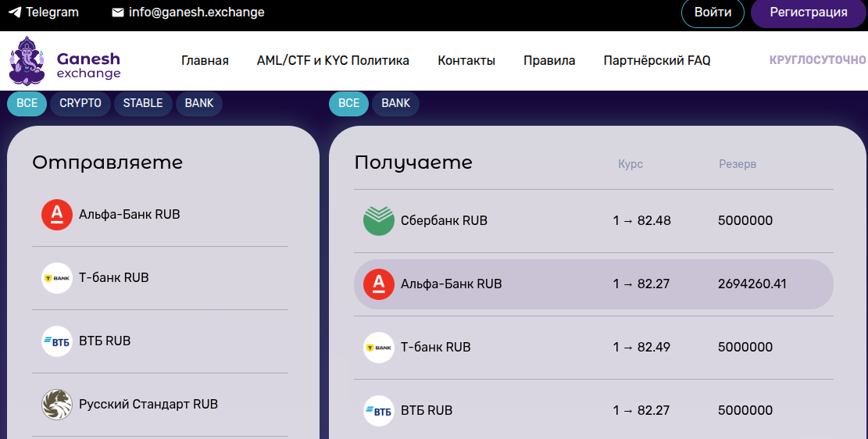
Task: Click Альфа-Банк rate 1 → 82.27
Action: (x=641, y=284)
